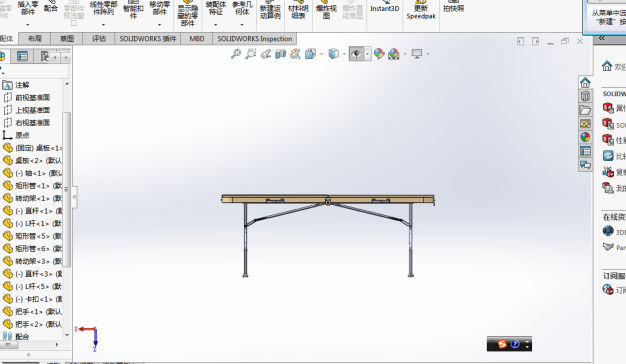Open the View Settings dropdown arrow
This screenshot has height=364, width=626.
coord(428,54)
